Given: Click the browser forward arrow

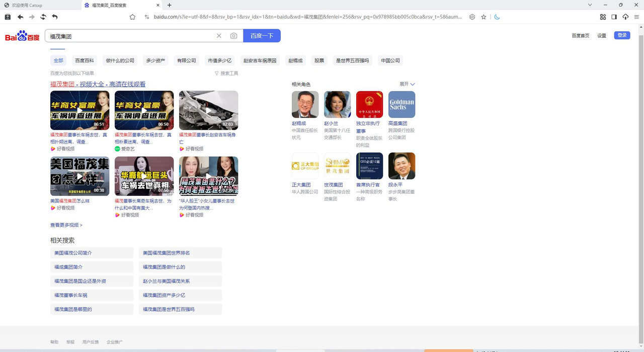Looking at the screenshot, I should [32, 17].
